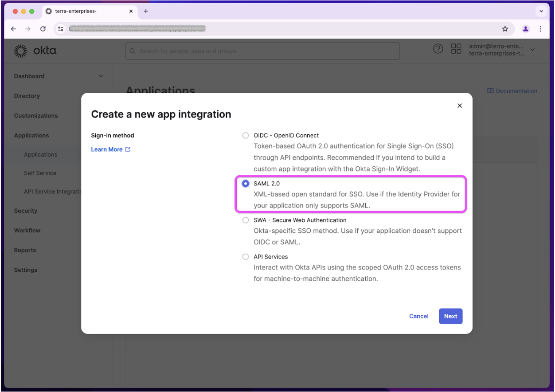
Task: Open a new browser tab
Action: [146, 11]
